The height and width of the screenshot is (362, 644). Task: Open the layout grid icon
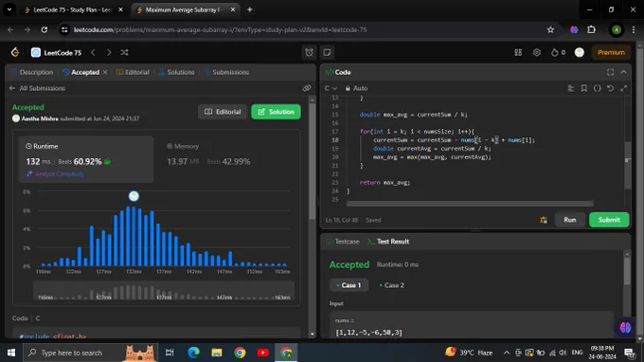518,53
